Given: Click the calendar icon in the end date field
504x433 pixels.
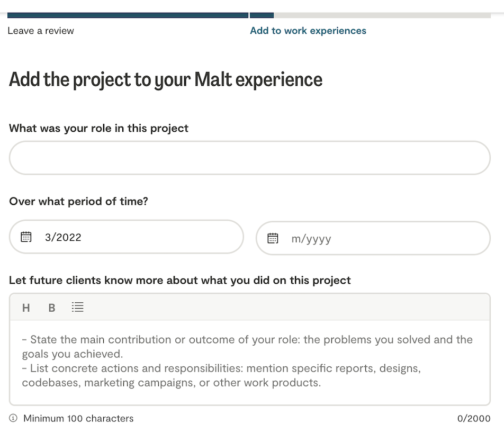Looking at the screenshot, I should (x=273, y=238).
